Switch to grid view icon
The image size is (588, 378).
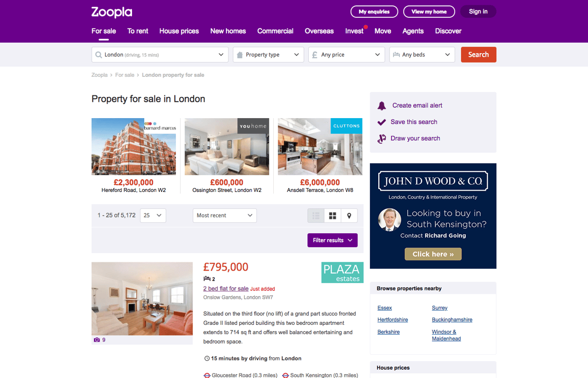(332, 216)
